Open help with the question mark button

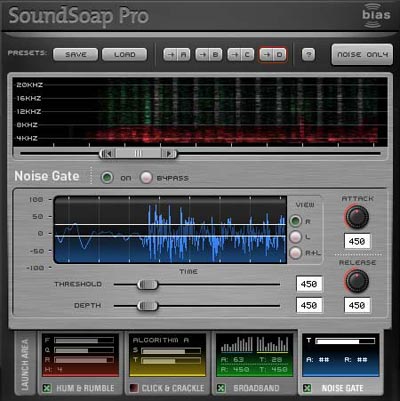pyautogui.click(x=308, y=55)
